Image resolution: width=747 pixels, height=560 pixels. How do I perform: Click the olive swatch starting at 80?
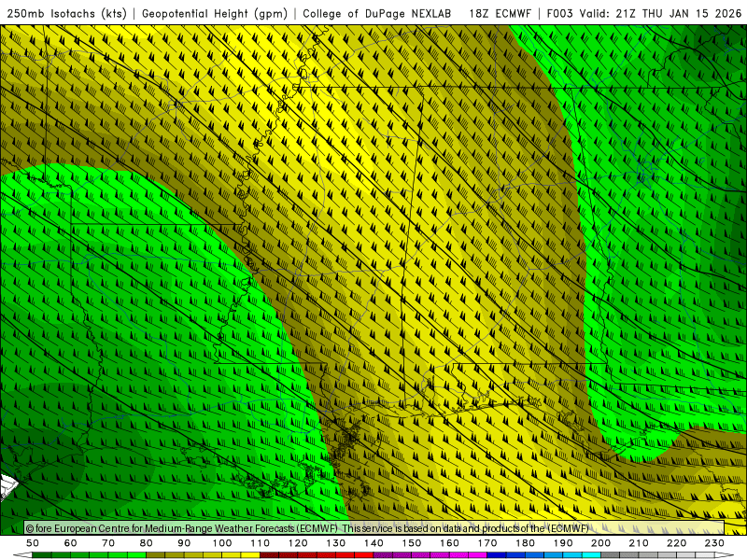[x=155, y=555]
